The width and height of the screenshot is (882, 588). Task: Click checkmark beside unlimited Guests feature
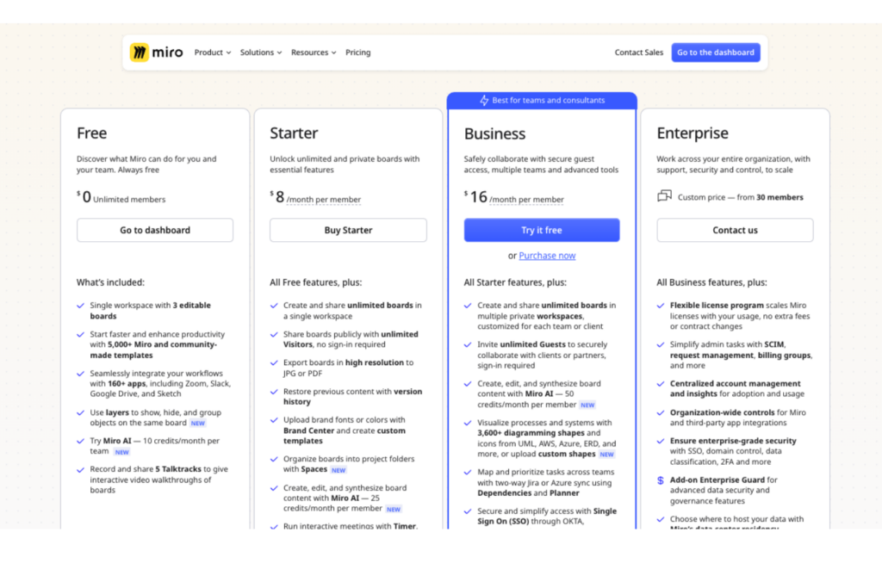click(468, 344)
